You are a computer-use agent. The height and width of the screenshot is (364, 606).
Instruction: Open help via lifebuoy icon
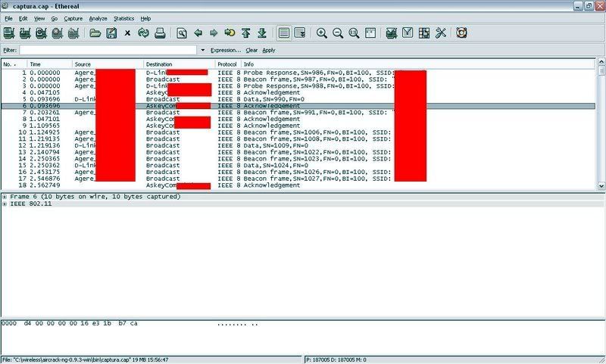click(x=461, y=33)
